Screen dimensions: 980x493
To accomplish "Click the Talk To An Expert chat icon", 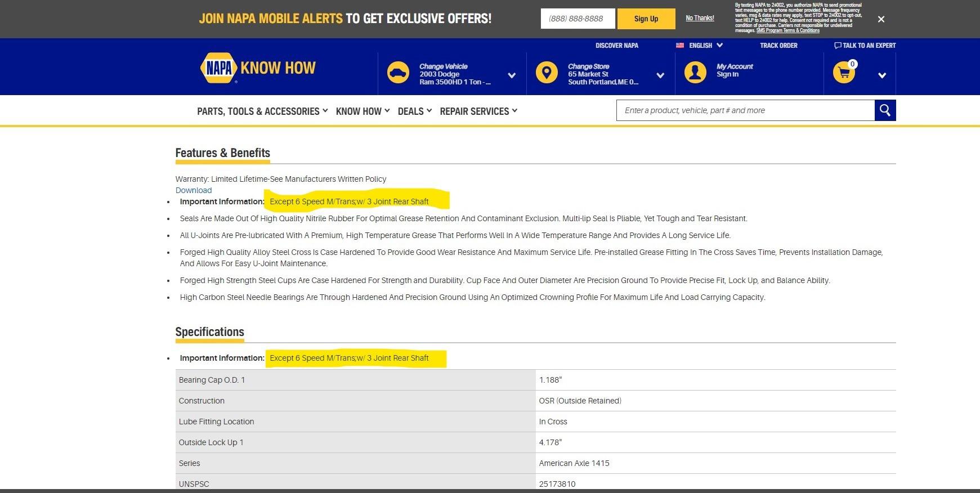I will pyautogui.click(x=838, y=46).
